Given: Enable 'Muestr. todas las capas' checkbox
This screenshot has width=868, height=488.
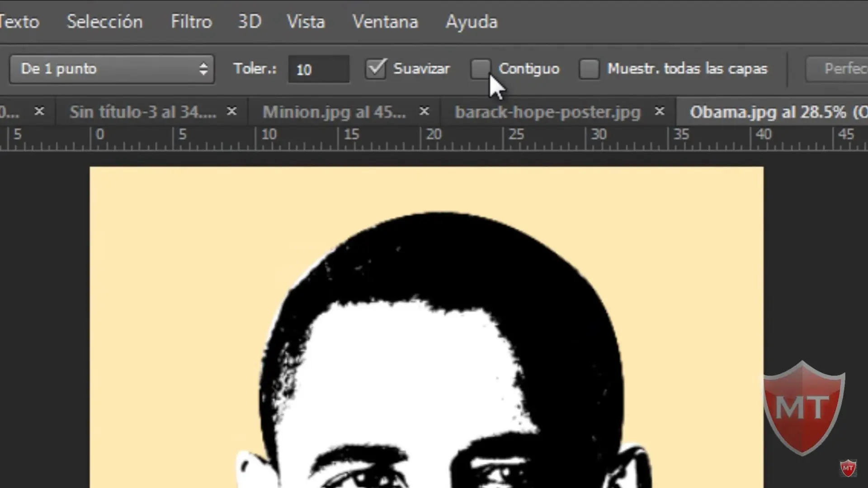Looking at the screenshot, I should tap(589, 69).
